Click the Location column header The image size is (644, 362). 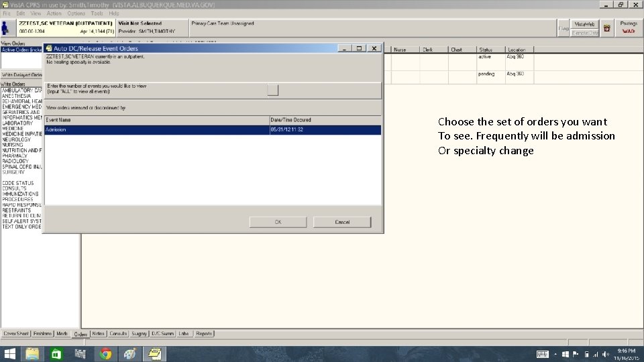[x=519, y=50]
